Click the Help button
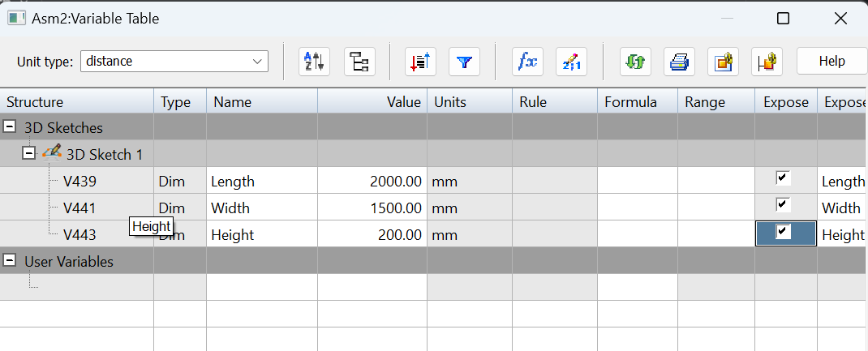 pyautogui.click(x=831, y=61)
